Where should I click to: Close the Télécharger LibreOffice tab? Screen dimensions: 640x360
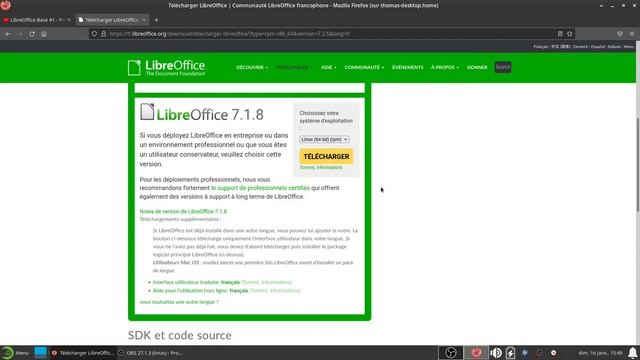(144, 20)
